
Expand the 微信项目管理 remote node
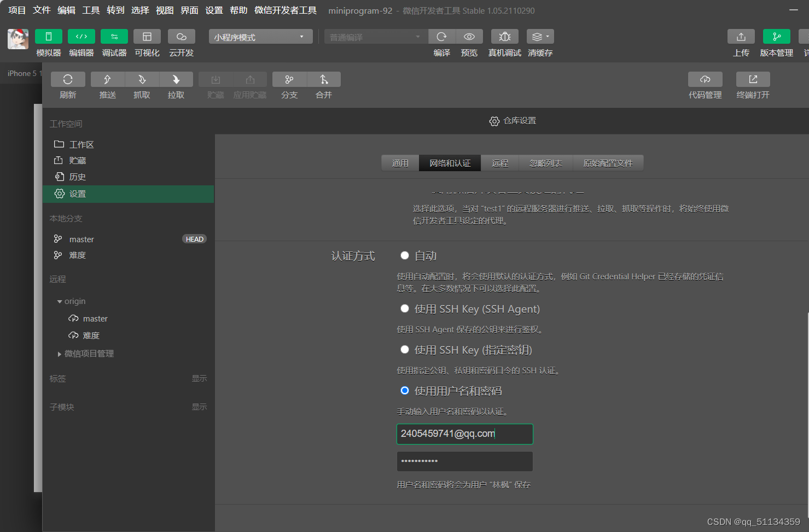60,354
